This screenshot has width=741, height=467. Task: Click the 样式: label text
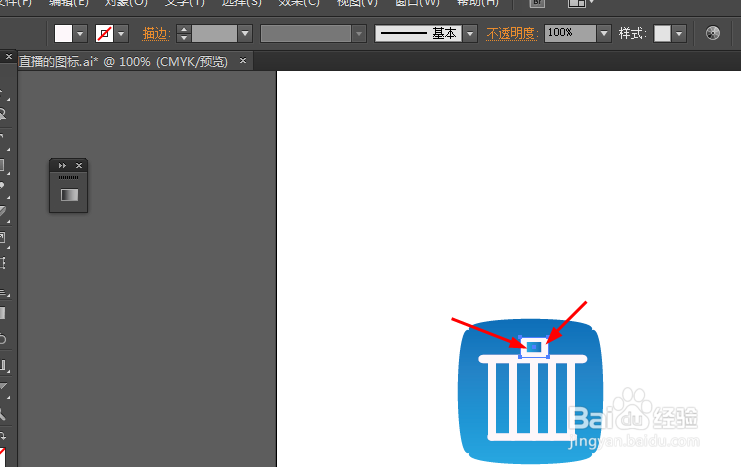click(x=632, y=34)
